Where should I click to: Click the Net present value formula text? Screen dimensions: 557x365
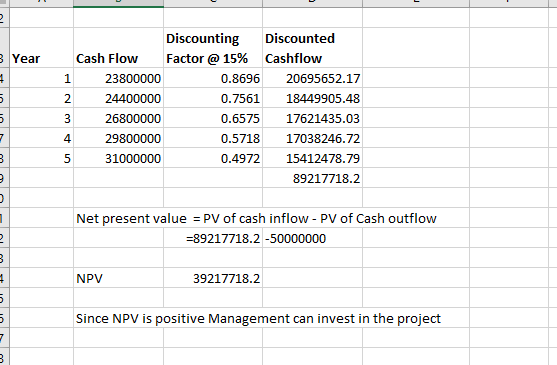tap(256, 218)
